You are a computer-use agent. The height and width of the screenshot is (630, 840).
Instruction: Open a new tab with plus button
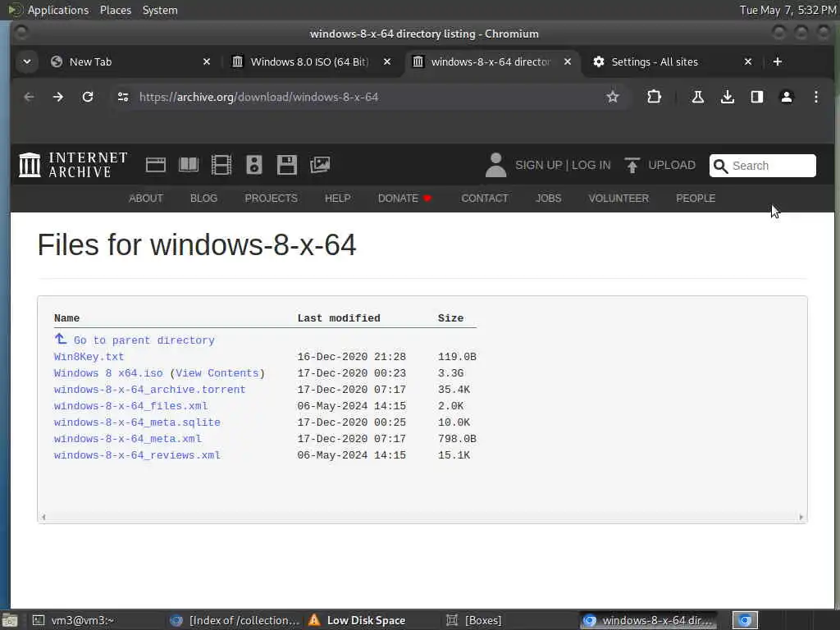(778, 62)
